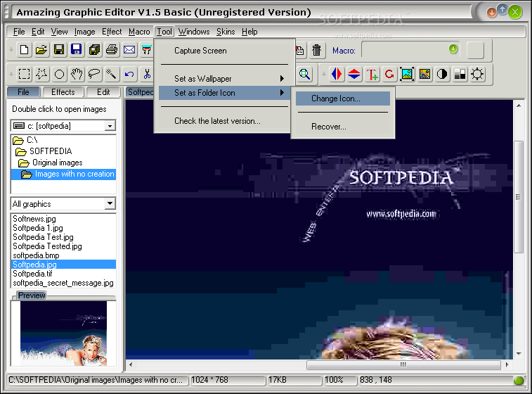Click the Contrast half-circle icon
The image size is (532, 394).
point(442,74)
